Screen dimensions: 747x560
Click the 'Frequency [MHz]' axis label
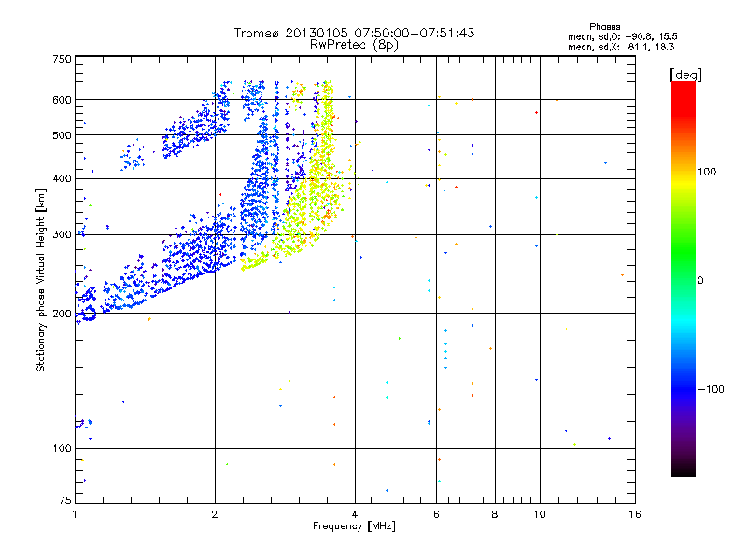pos(354,526)
